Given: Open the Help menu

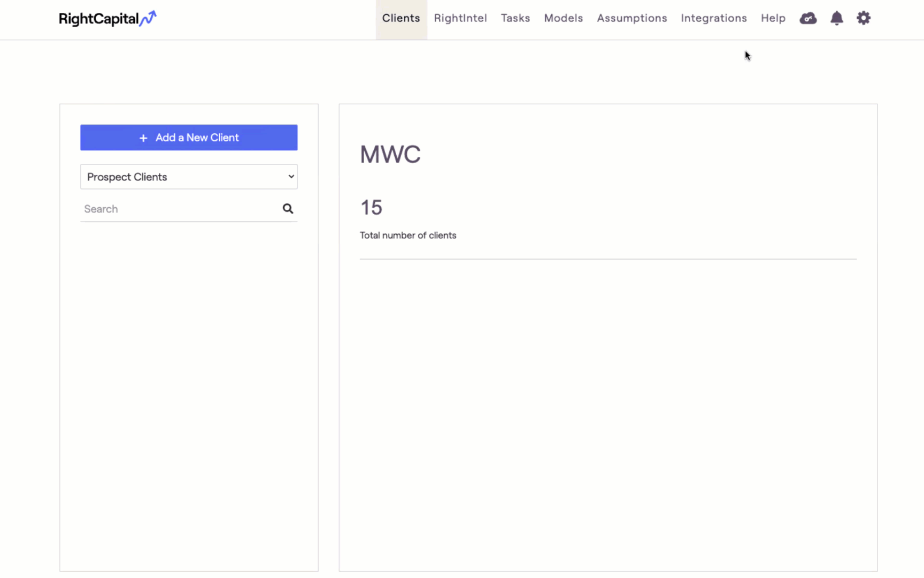Looking at the screenshot, I should pyautogui.click(x=773, y=18).
